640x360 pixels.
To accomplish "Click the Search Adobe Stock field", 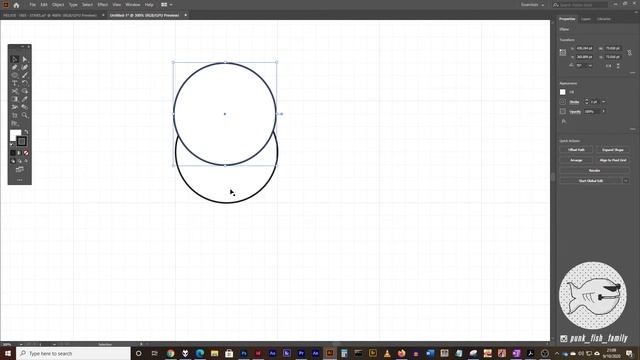I will pyautogui.click(x=580, y=5).
